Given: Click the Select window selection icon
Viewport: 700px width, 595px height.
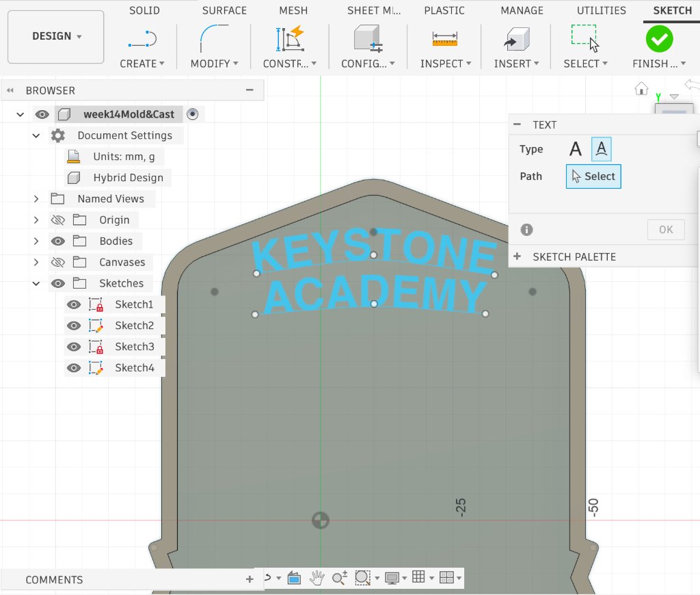Looking at the screenshot, I should point(585,39).
